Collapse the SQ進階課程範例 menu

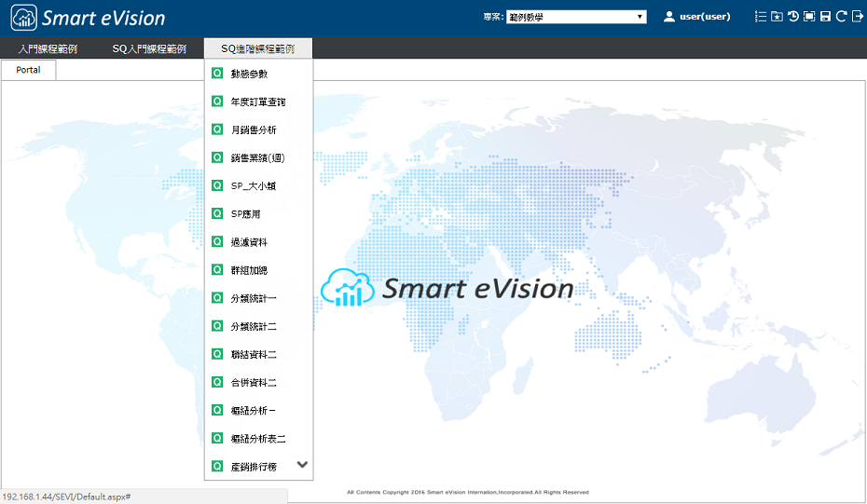[258, 48]
